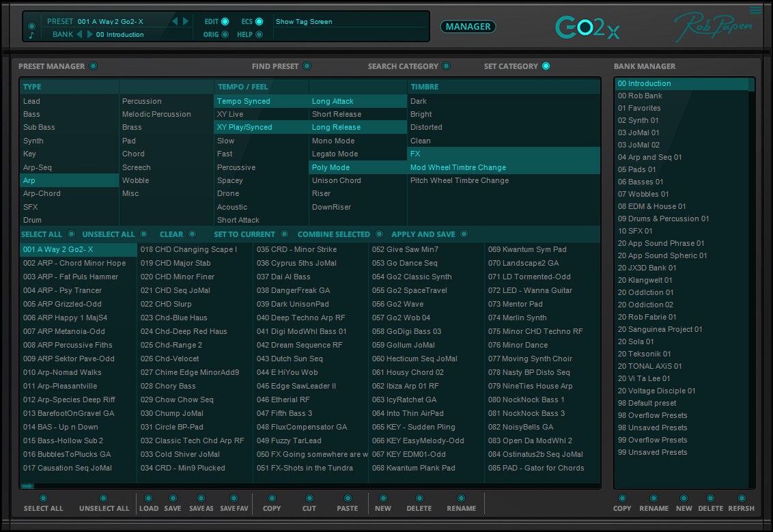Click the preset NEW icon beside PASTE
This screenshot has width=773, height=532.
tap(383, 499)
